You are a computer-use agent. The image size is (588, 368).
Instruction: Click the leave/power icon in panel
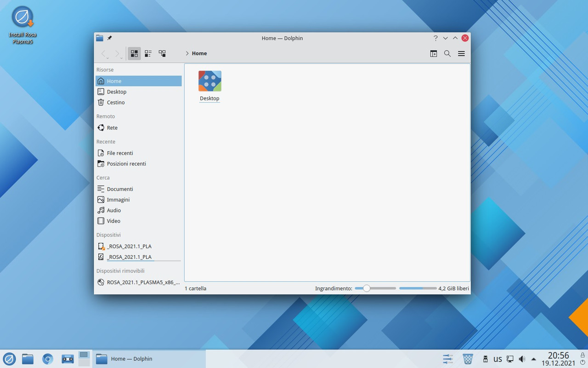point(582,363)
